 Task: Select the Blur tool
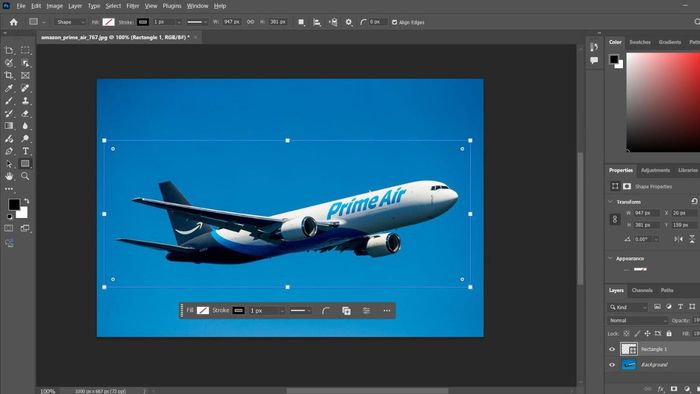click(25, 126)
